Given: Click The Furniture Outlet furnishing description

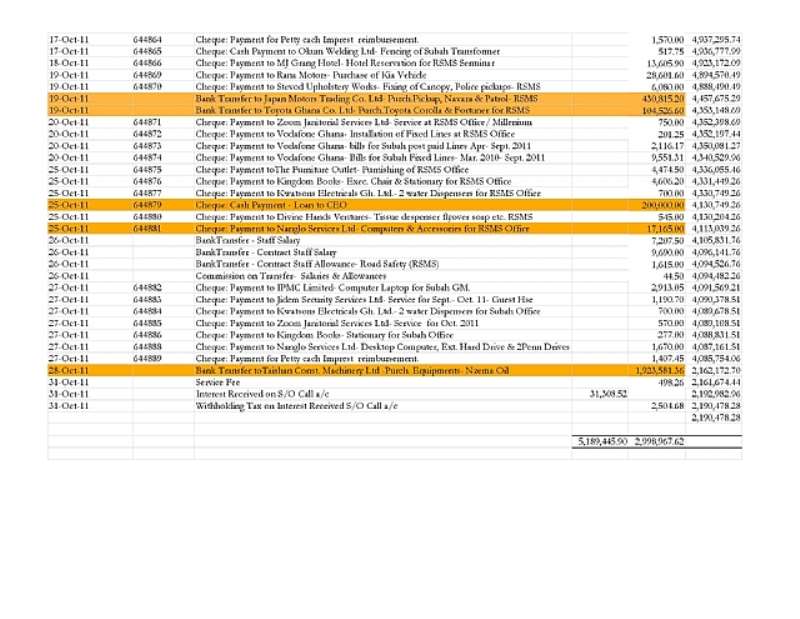Looking at the screenshot, I should coord(332,169).
